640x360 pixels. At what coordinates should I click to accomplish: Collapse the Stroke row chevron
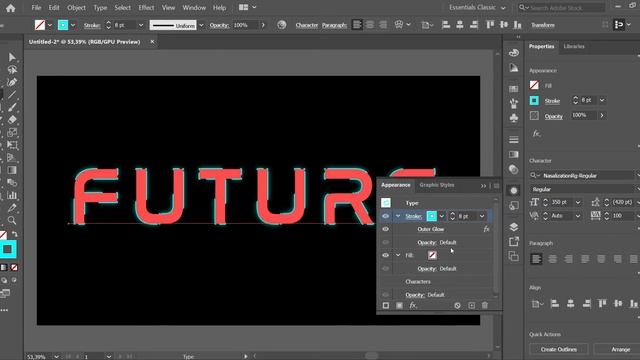point(398,216)
